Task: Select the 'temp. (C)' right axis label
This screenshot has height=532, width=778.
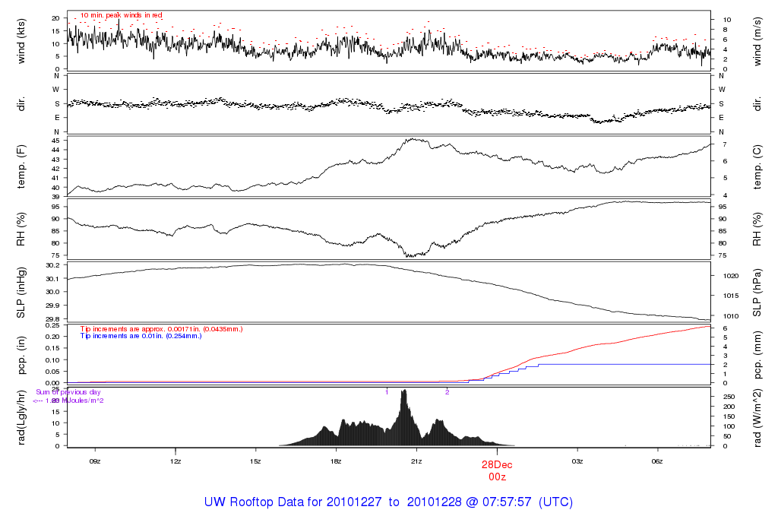Action: coord(757,166)
